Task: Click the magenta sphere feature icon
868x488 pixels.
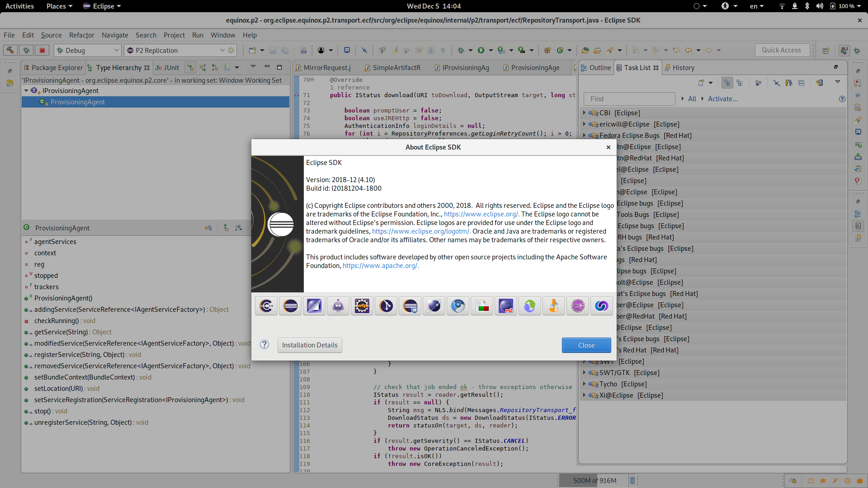Action: coord(578,306)
